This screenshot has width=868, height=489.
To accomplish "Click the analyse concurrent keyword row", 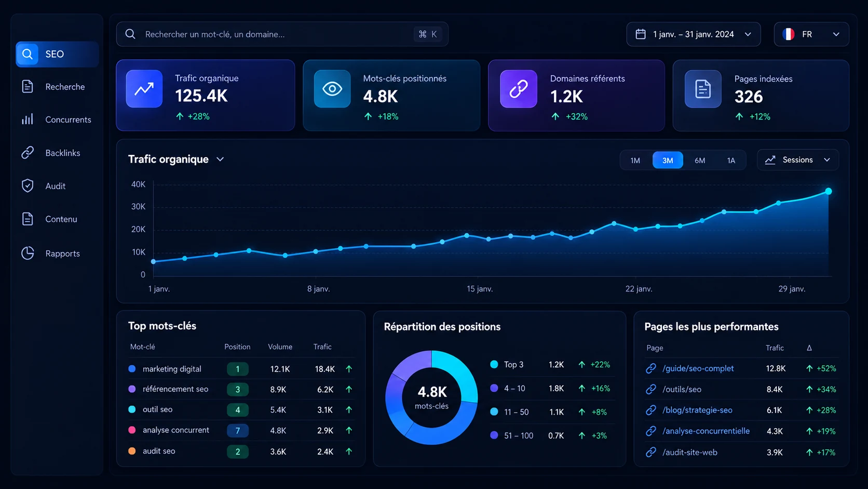I will click(241, 430).
